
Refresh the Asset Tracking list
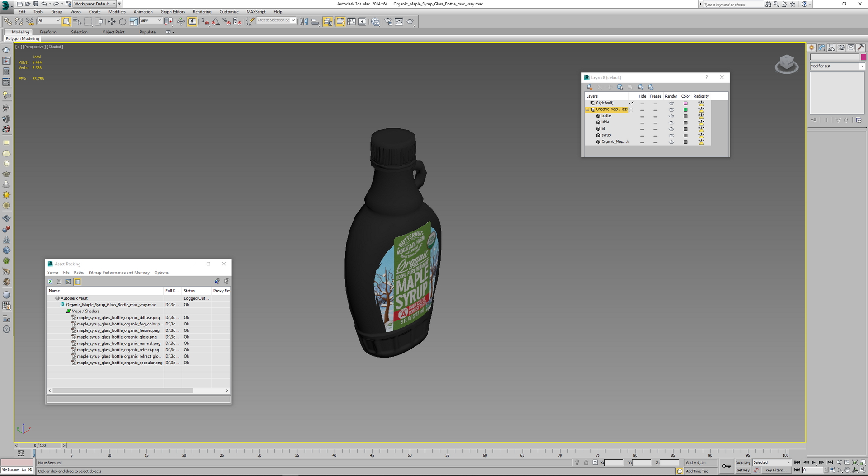click(50, 282)
